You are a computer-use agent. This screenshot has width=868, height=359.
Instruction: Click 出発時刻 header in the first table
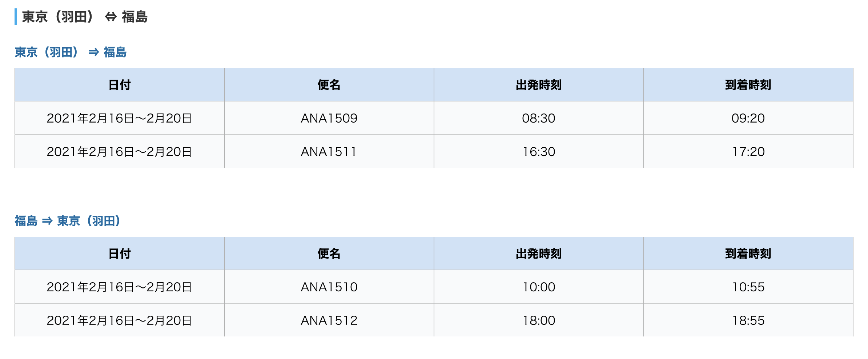click(x=539, y=85)
